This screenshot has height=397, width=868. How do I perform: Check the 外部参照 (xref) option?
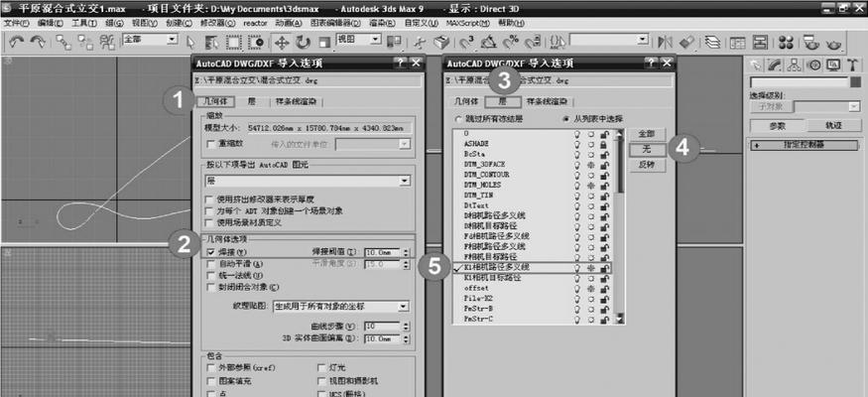click(x=210, y=367)
